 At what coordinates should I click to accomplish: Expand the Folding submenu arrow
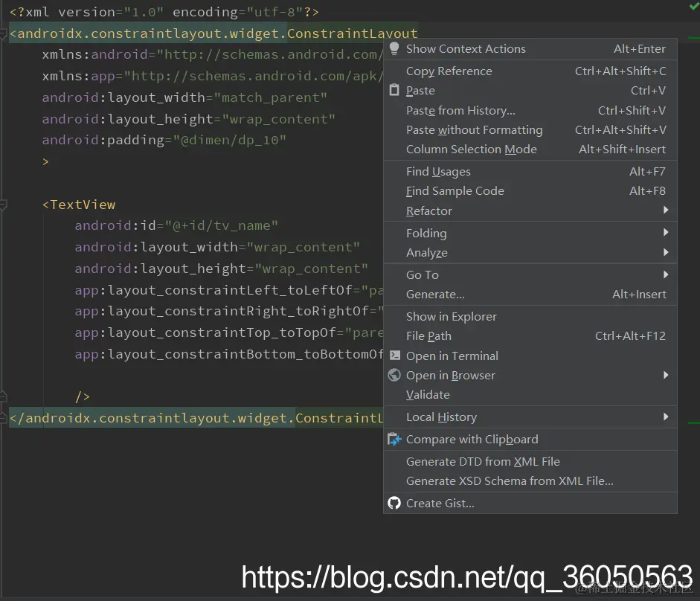coord(666,232)
